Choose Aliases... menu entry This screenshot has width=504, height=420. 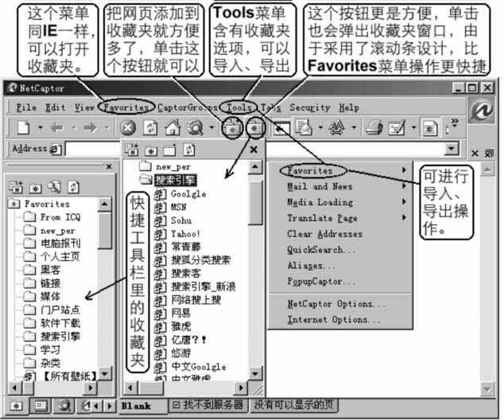pos(341,266)
